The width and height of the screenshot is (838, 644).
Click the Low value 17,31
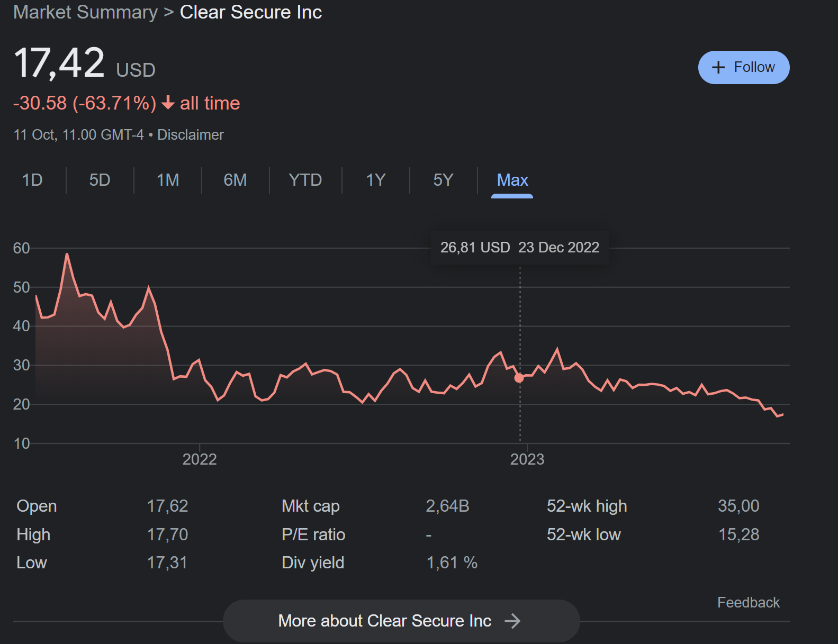pyautogui.click(x=167, y=563)
